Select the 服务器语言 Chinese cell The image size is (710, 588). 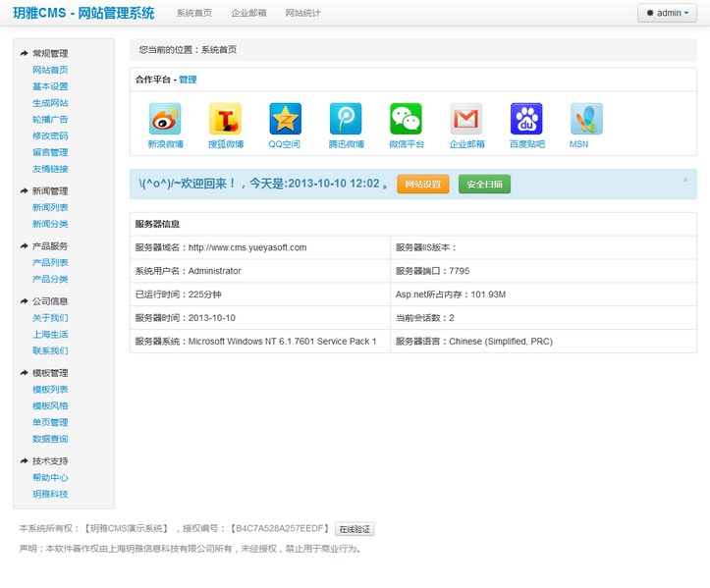(543, 342)
